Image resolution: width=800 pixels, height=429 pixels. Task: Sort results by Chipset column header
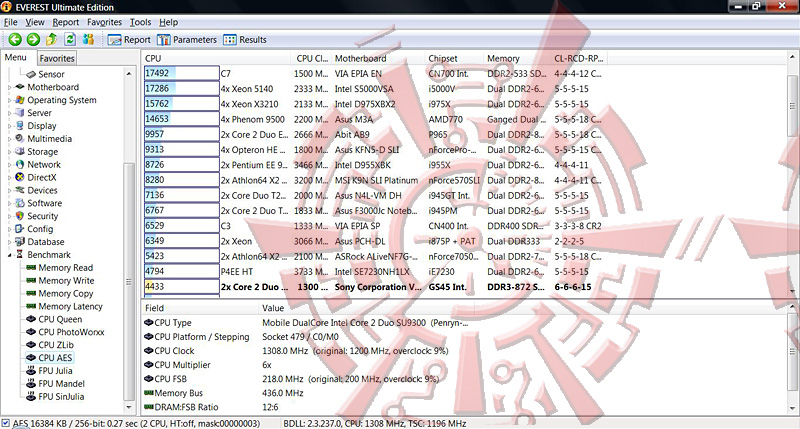454,58
